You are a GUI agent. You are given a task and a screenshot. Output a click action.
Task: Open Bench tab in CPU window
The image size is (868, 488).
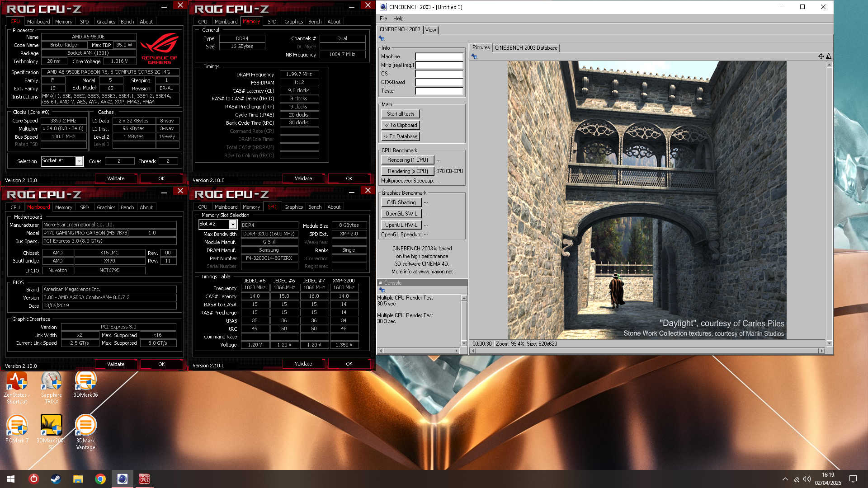click(x=127, y=22)
